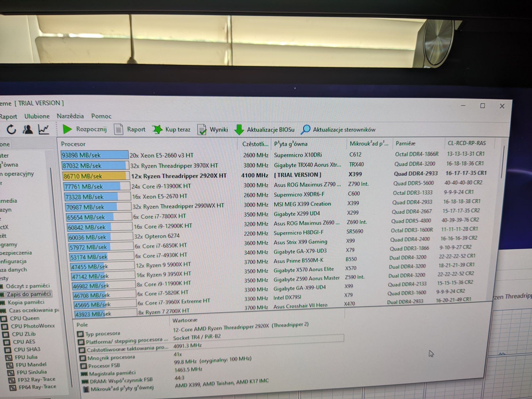Select Czas oczekiwania pamięci benchmark
The height and width of the screenshot is (399, 532).
point(34,310)
